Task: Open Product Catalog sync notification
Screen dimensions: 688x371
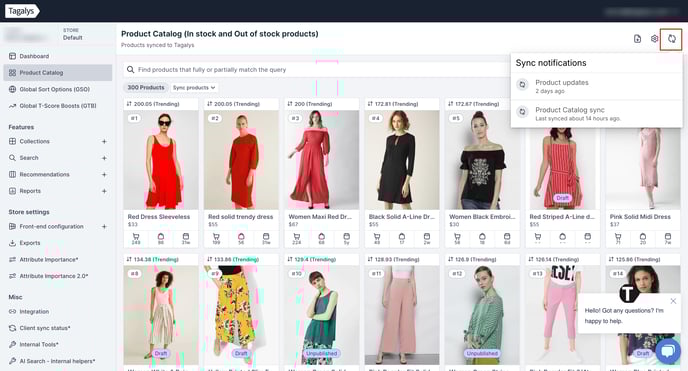Action: 596,114
